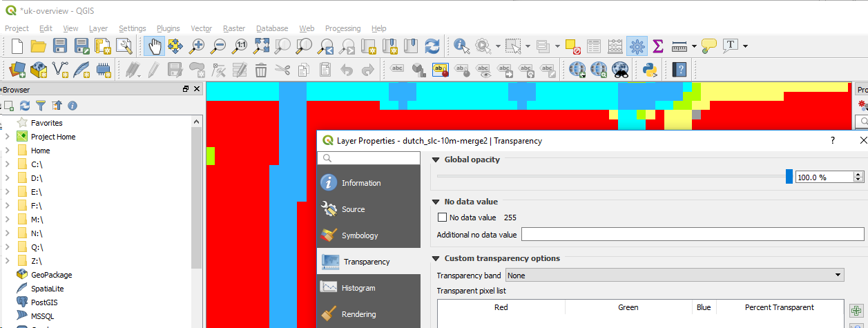Click the Map Tips speech bubble icon

(x=708, y=46)
